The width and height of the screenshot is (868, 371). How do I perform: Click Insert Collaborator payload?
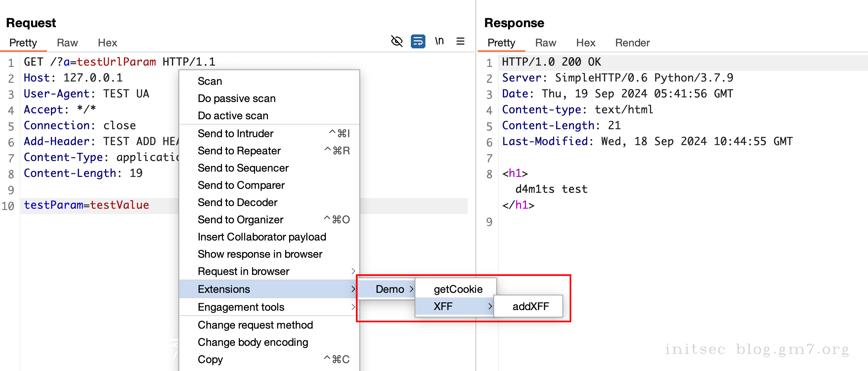[261, 237]
